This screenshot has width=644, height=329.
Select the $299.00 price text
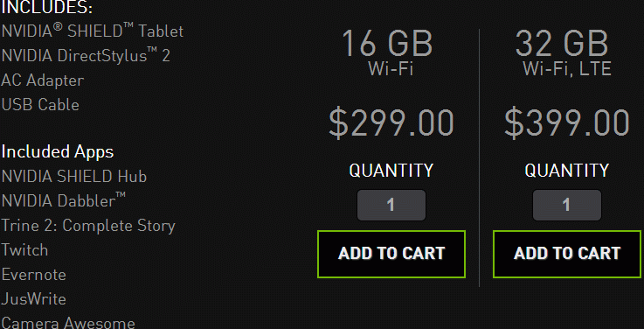tap(391, 123)
